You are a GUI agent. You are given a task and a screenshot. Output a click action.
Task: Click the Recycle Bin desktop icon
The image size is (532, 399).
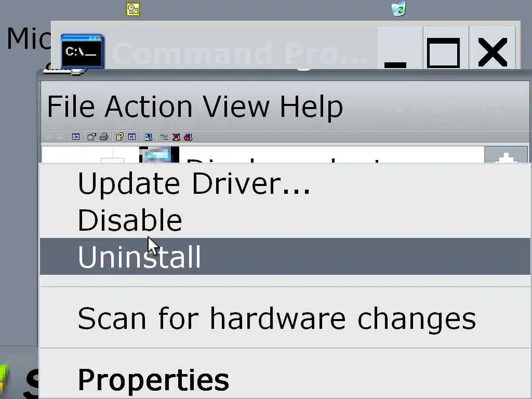click(x=398, y=8)
